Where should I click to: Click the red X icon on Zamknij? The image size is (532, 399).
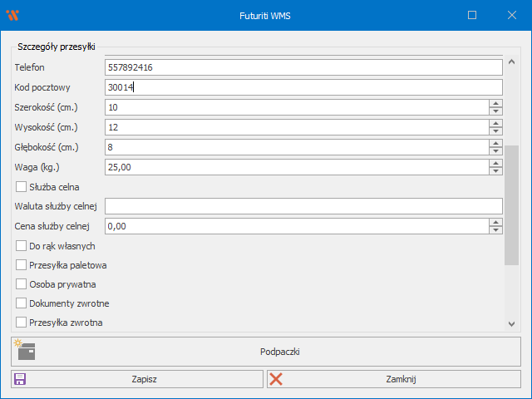click(276, 379)
